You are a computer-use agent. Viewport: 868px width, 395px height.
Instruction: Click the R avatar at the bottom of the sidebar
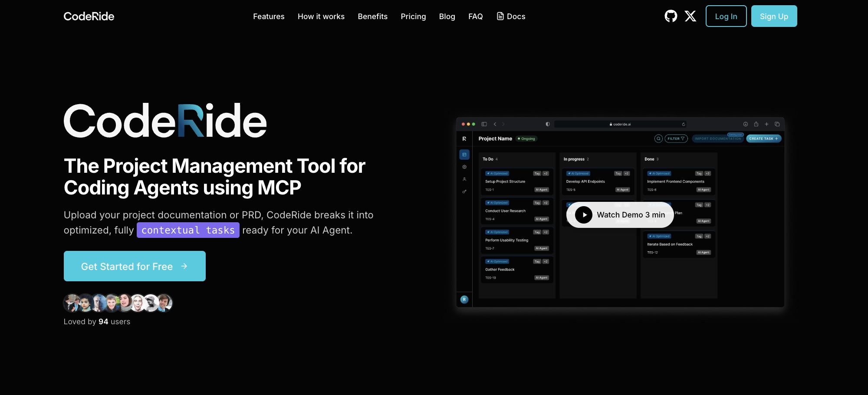[x=464, y=300]
